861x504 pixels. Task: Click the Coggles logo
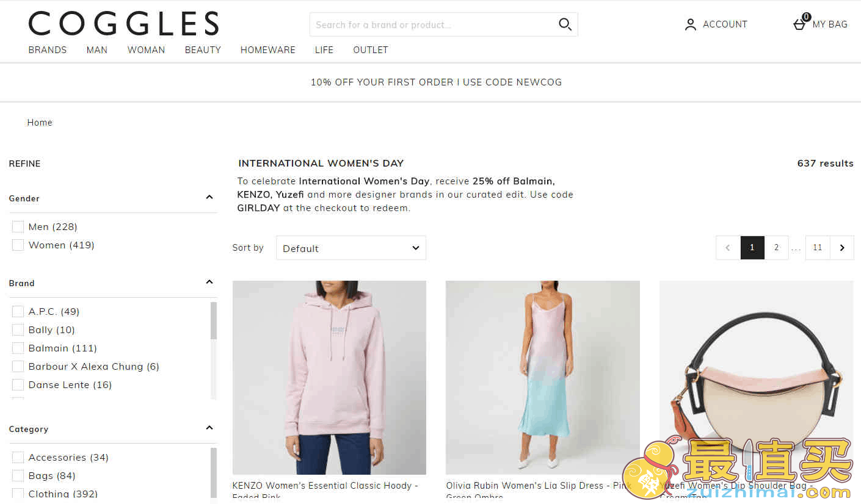pyautogui.click(x=123, y=24)
